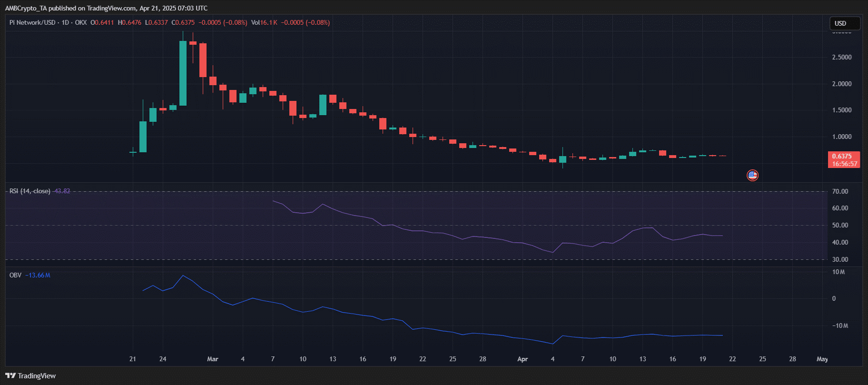Click the 70.00 RSI scale label

click(x=840, y=191)
